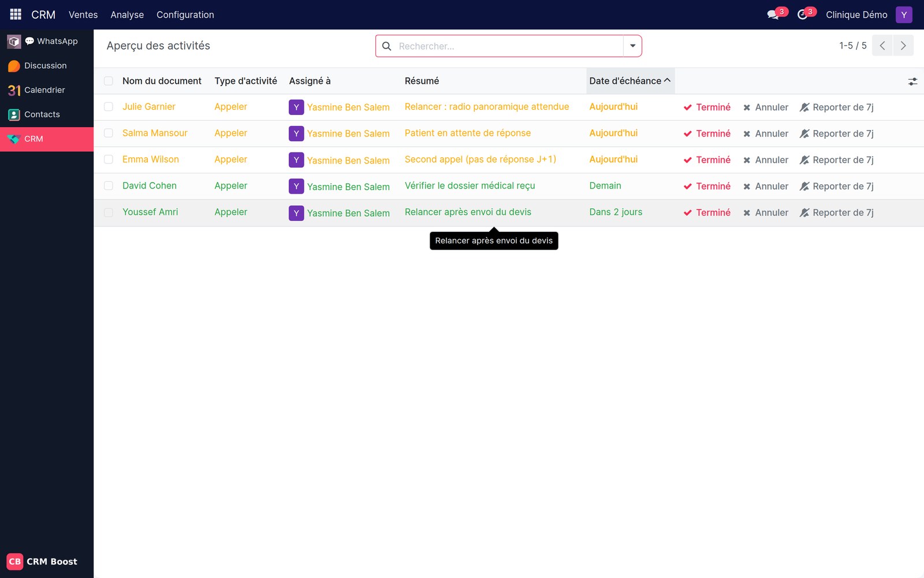The image size is (924, 578).
Task: Click the search magnifier icon
Action: tap(386, 46)
